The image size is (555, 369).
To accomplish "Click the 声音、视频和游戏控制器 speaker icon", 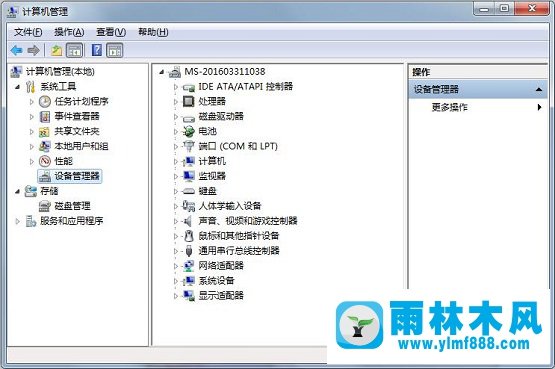I will 188,221.
